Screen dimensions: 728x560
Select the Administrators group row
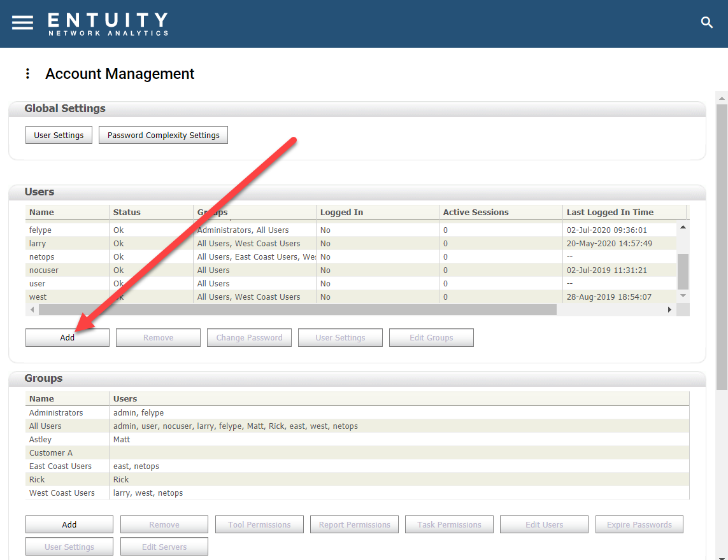[357, 412]
